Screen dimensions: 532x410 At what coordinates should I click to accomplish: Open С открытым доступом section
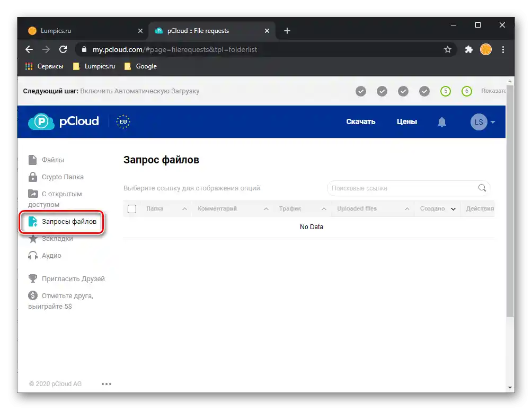coord(55,199)
